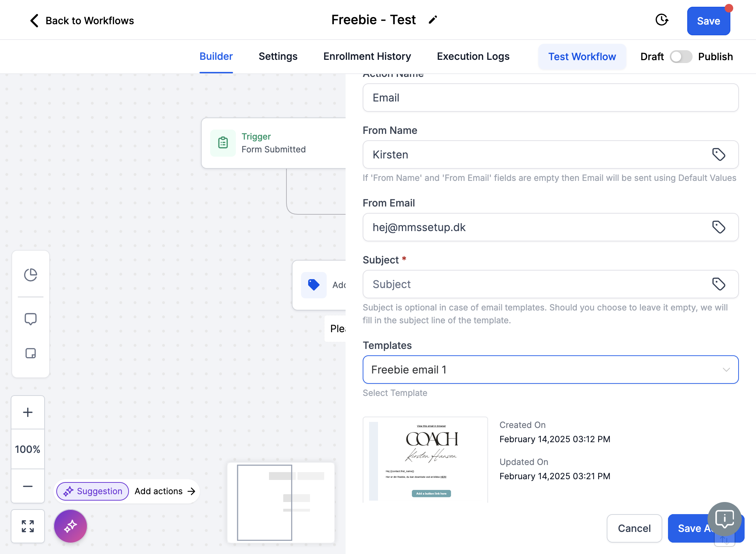Viewport: 756px width, 554px height.
Task: Expand the Templates dropdown
Action: pos(550,370)
